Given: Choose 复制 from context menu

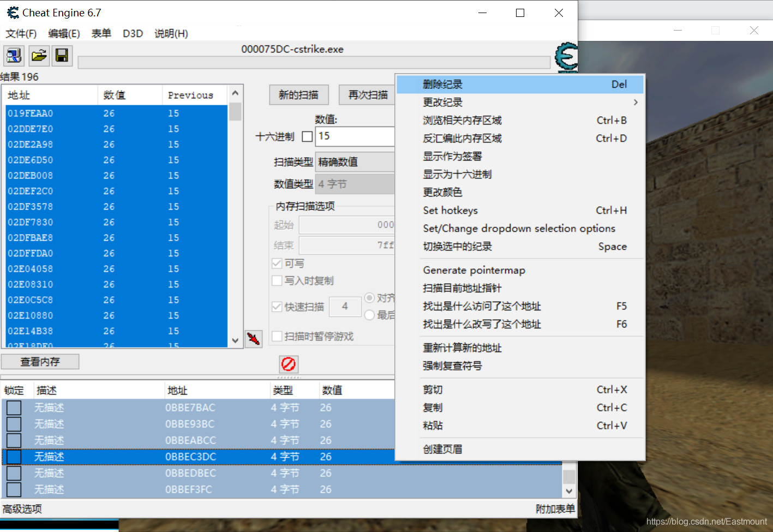Looking at the screenshot, I should pos(520,408).
